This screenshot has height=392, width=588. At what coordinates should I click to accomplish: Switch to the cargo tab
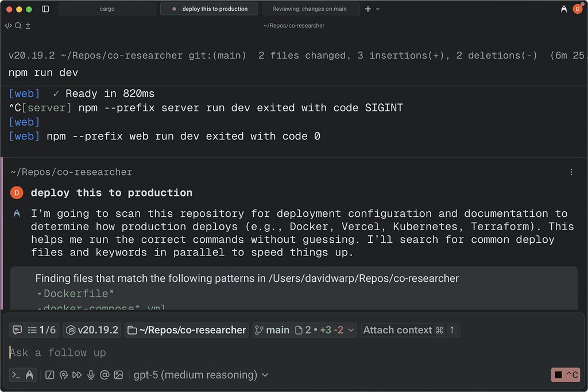[107, 8]
